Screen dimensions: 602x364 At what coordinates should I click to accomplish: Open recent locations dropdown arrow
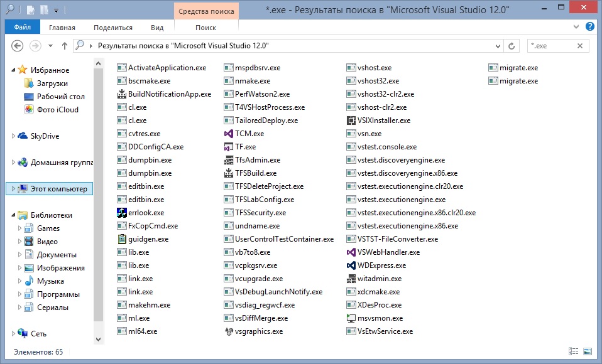pyautogui.click(x=50, y=46)
